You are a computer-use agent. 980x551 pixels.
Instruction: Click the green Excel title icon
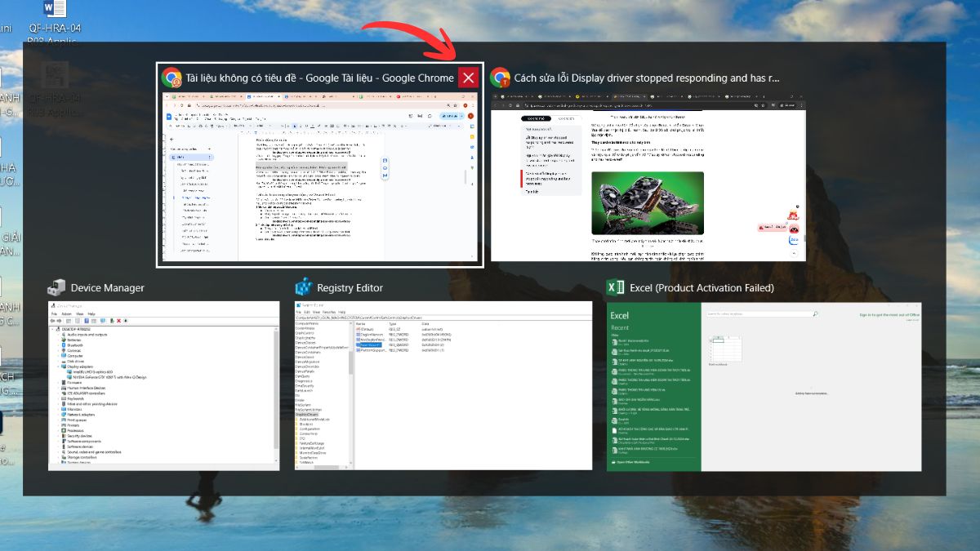tap(616, 287)
